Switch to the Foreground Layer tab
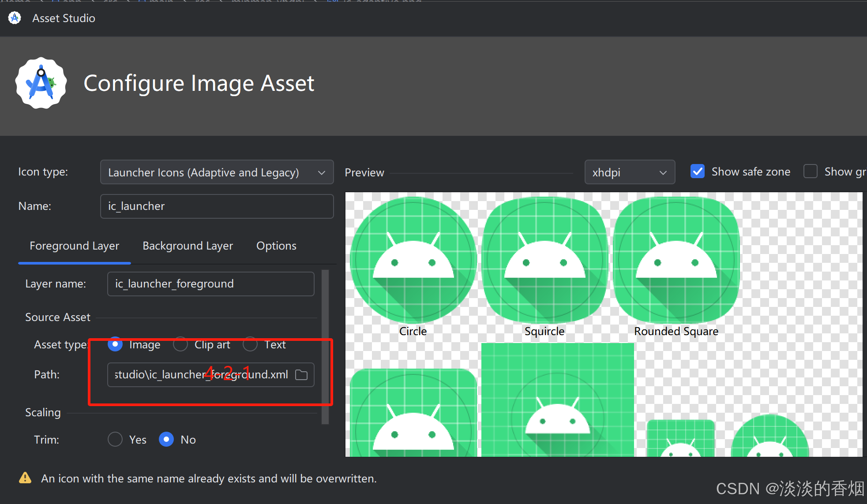The height and width of the screenshot is (504, 867). click(75, 246)
